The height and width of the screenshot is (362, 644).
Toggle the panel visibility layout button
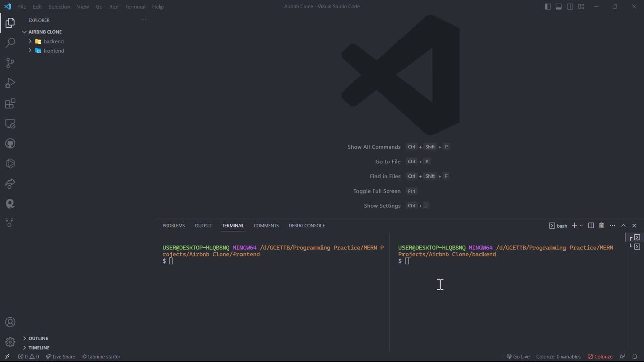pyautogui.click(x=559, y=7)
